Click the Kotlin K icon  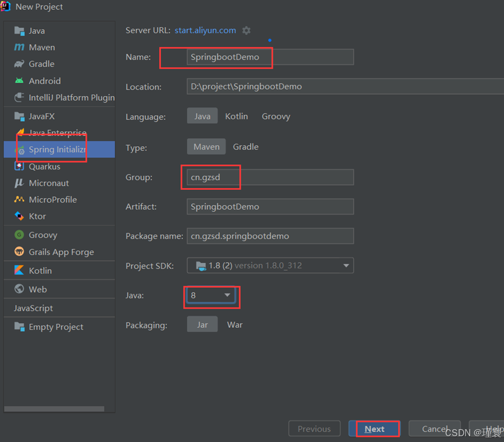point(19,270)
